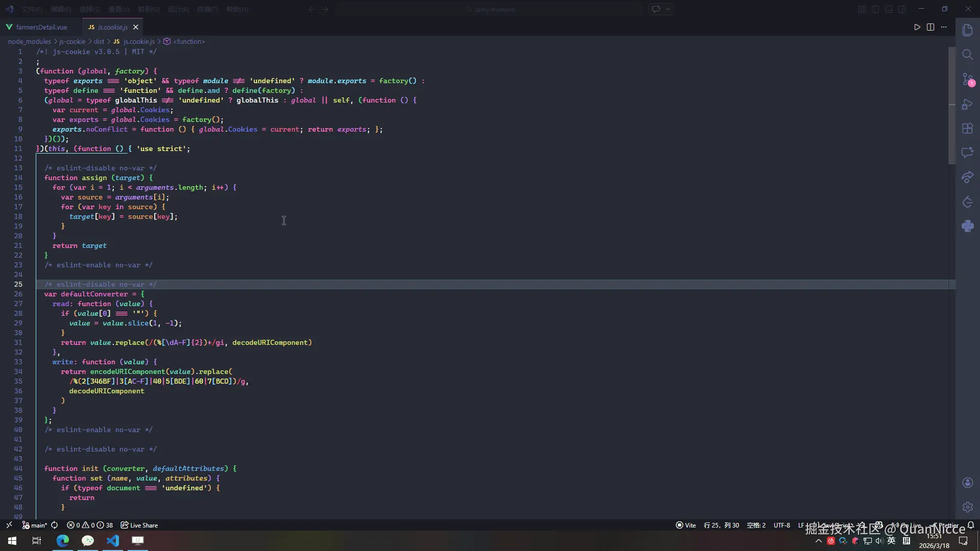Open the Accounts icon in the activity bar
The height and width of the screenshot is (551, 980).
(x=967, y=483)
